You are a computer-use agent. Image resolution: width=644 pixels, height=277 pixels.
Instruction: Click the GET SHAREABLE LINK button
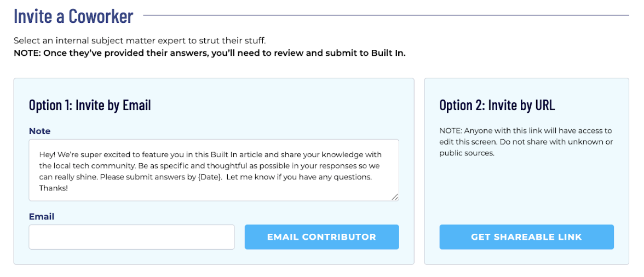(x=527, y=237)
